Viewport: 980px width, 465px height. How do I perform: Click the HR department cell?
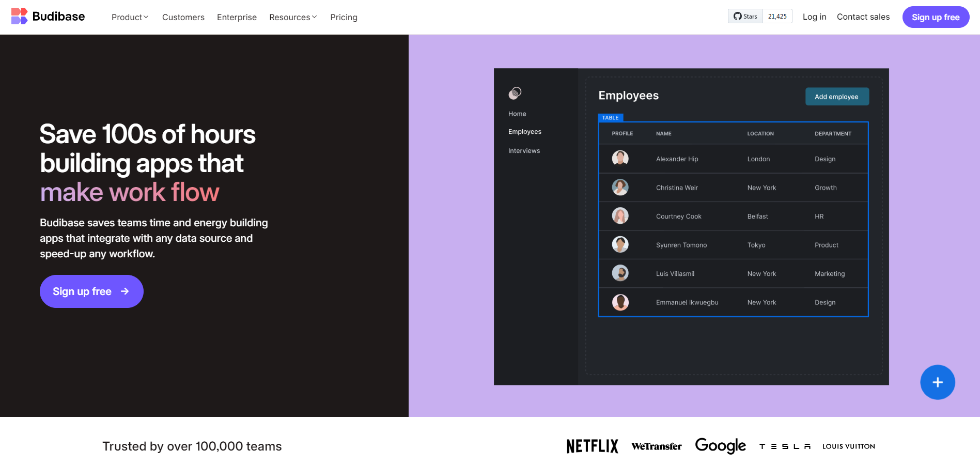(819, 216)
